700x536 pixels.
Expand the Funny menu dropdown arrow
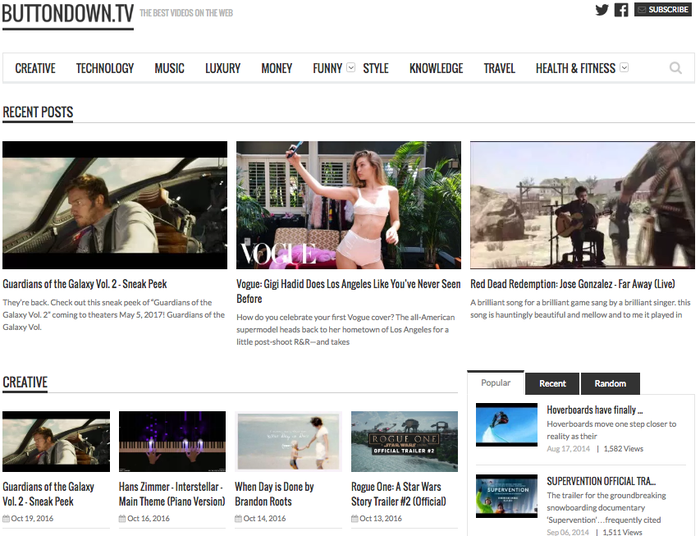350,68
